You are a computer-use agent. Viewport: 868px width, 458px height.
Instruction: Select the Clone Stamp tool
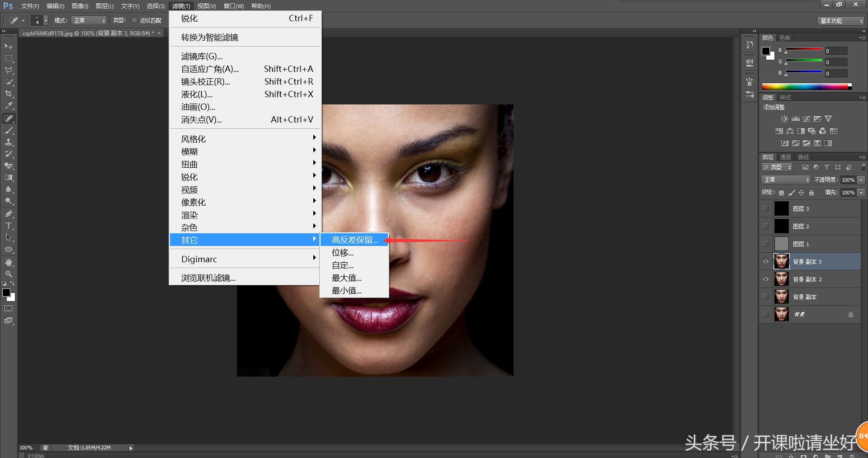point(9,142)
